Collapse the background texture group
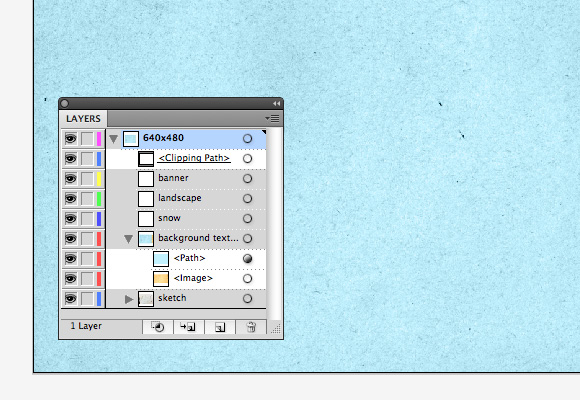 128,239
